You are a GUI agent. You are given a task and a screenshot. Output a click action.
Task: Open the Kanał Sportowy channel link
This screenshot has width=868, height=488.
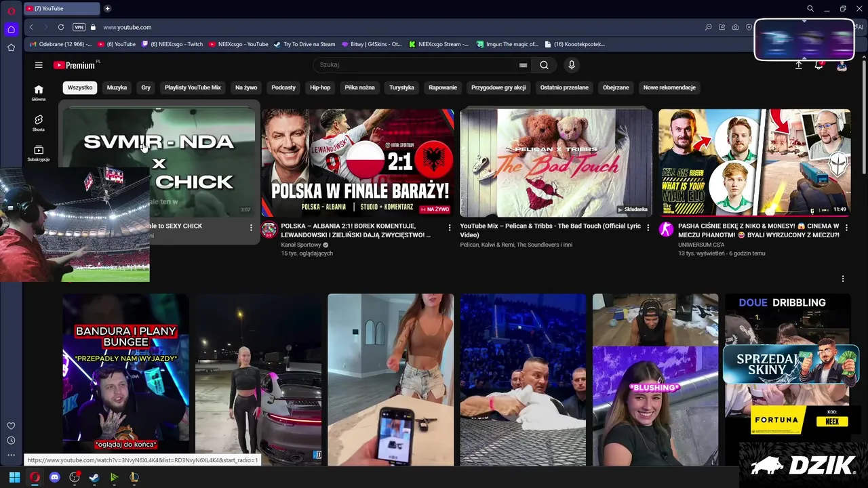point(301,245)
